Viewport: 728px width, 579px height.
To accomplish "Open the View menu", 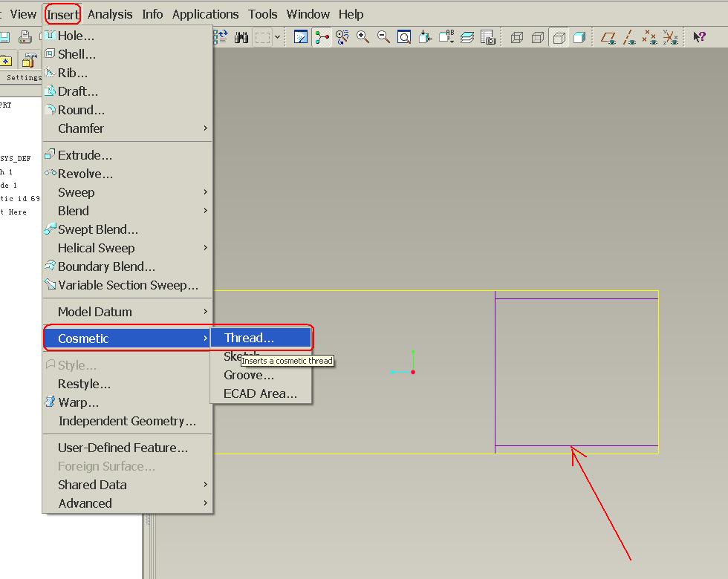I will (x=23, y=14).
